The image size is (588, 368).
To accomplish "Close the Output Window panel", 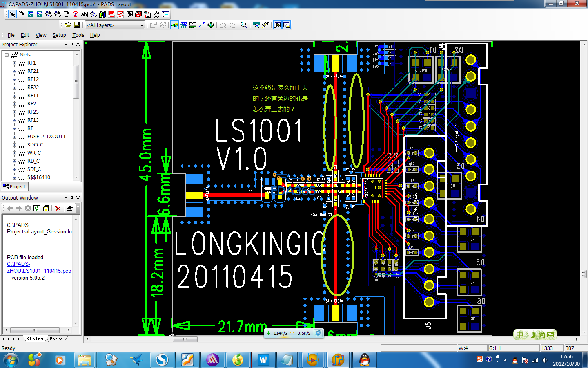I will [78, 198].
